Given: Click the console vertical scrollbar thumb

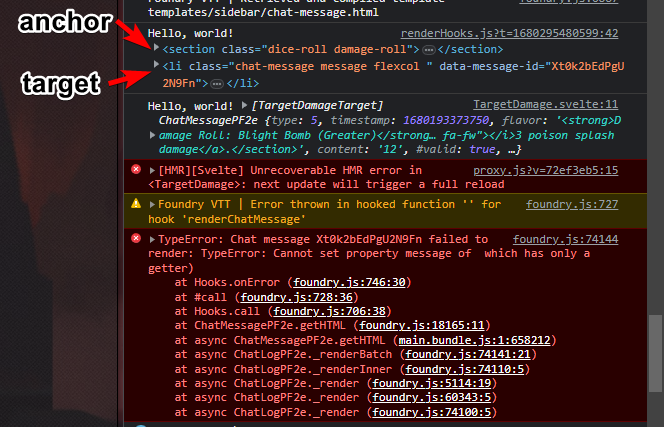Looking at the screenshot, I should click(655, 354).
